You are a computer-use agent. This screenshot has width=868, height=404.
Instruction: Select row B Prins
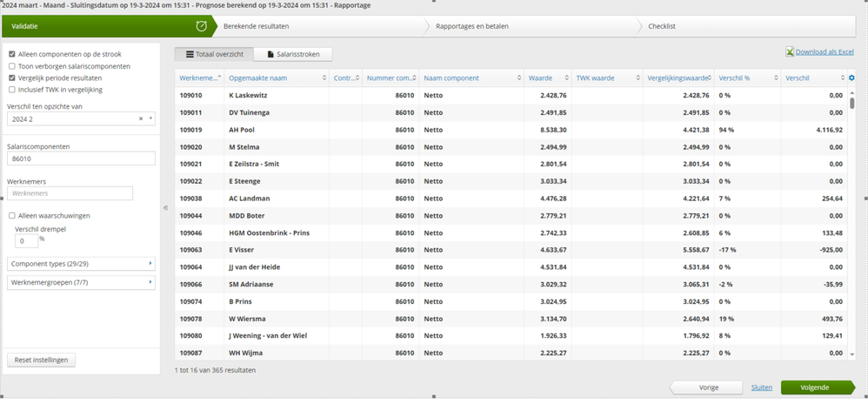point(511,301)
